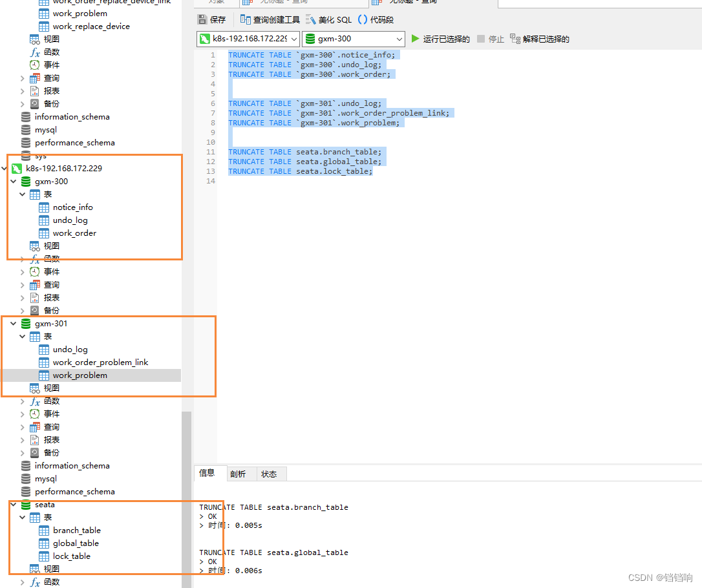Click SQL line 1 truncating notice_info

point(312,55)
